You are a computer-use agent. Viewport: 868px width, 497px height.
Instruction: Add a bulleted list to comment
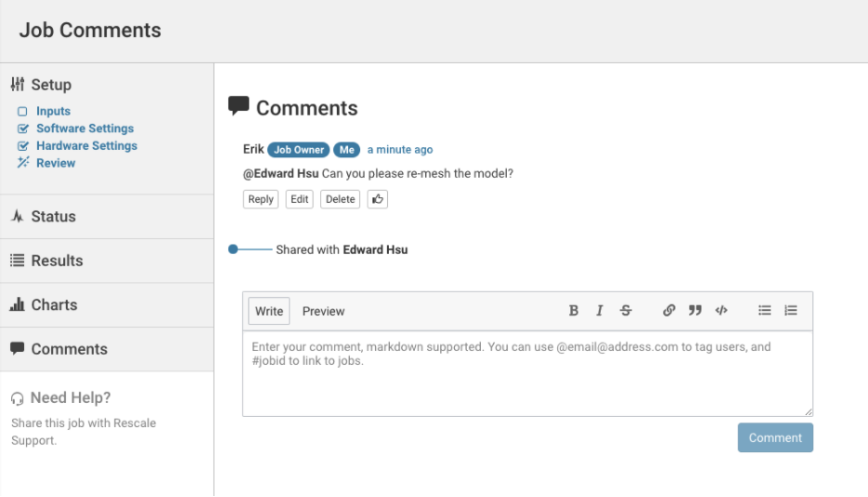point(765,311)
